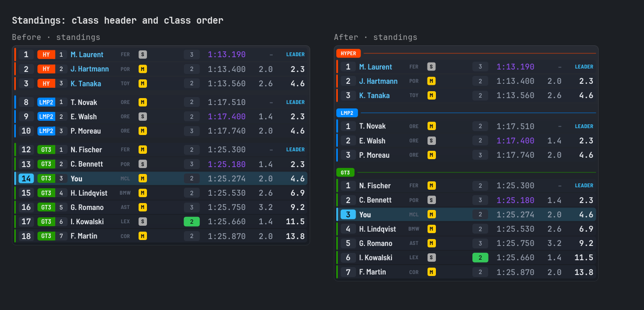Select the 'C. Bennett' name in Before standings
Viewport: 644px width, 310px height.
click(87, 164)
